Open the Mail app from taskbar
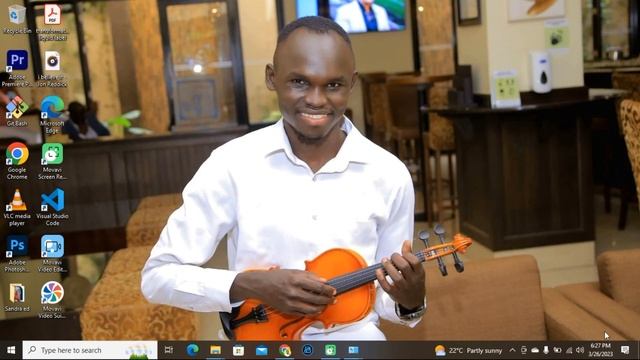The image size is (640, 360). (x=262, y=350)
